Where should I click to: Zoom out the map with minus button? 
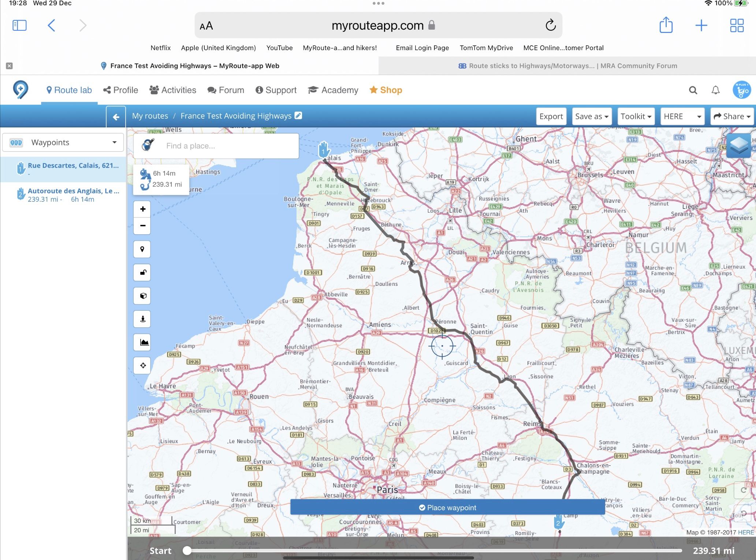click(x=143, y=226)
